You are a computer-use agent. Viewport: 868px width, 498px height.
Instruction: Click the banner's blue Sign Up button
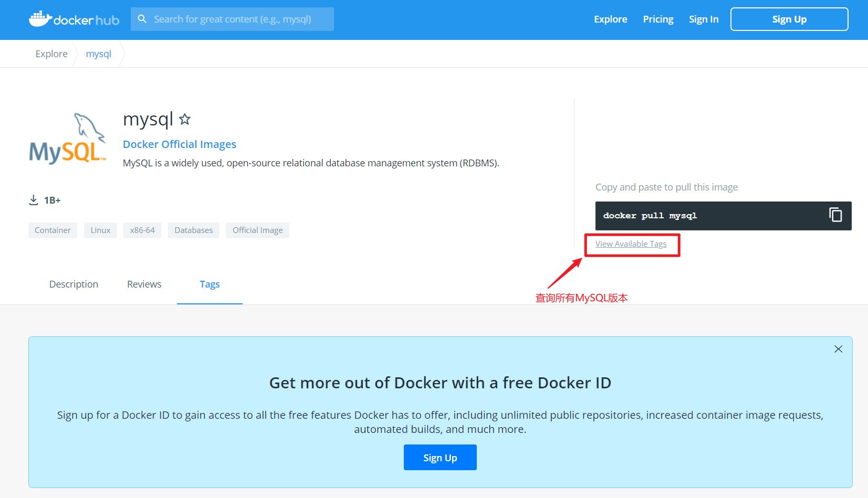pyautogui.click(x=440, y=458)
